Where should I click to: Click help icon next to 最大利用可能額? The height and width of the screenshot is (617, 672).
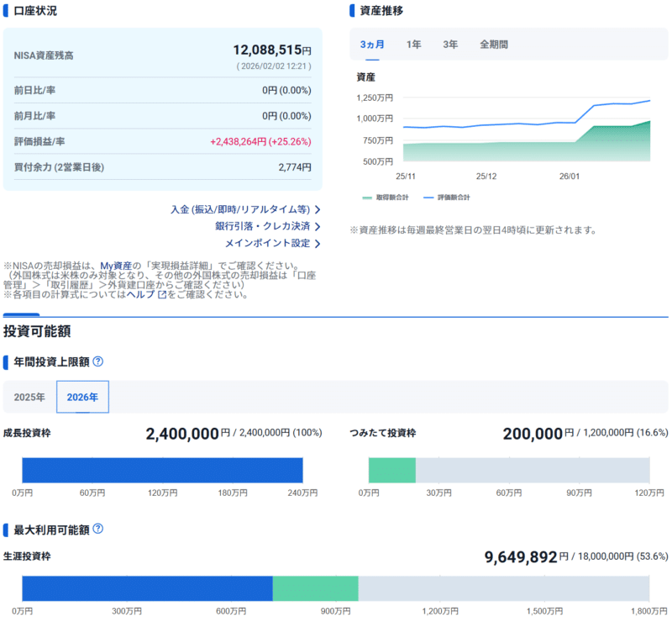(98, 529)
